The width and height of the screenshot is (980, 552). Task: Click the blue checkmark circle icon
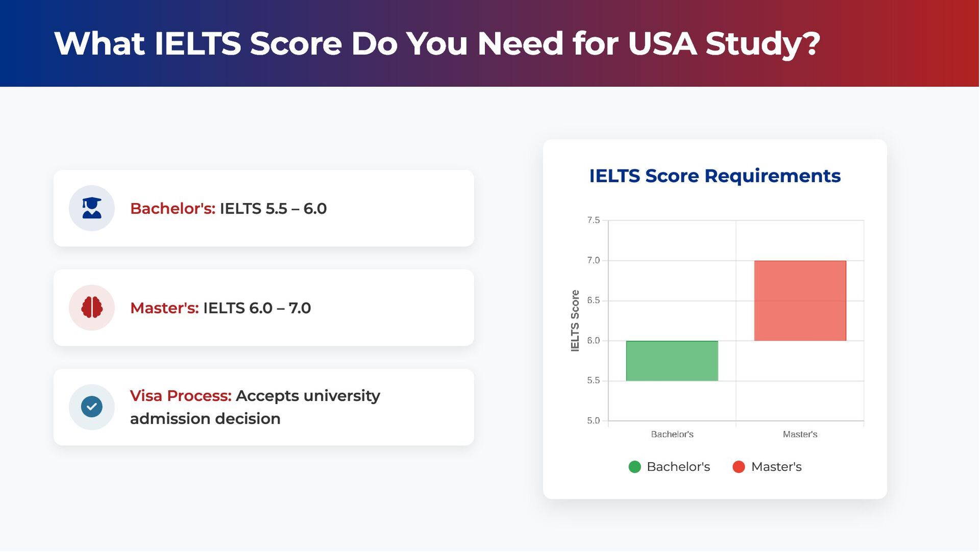[92, 407]
